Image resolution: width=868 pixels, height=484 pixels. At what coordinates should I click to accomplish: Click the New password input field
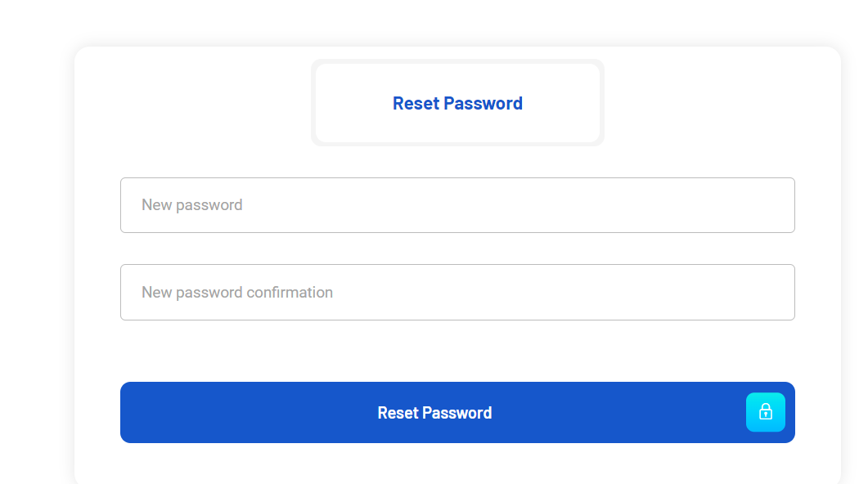[457, 205]
